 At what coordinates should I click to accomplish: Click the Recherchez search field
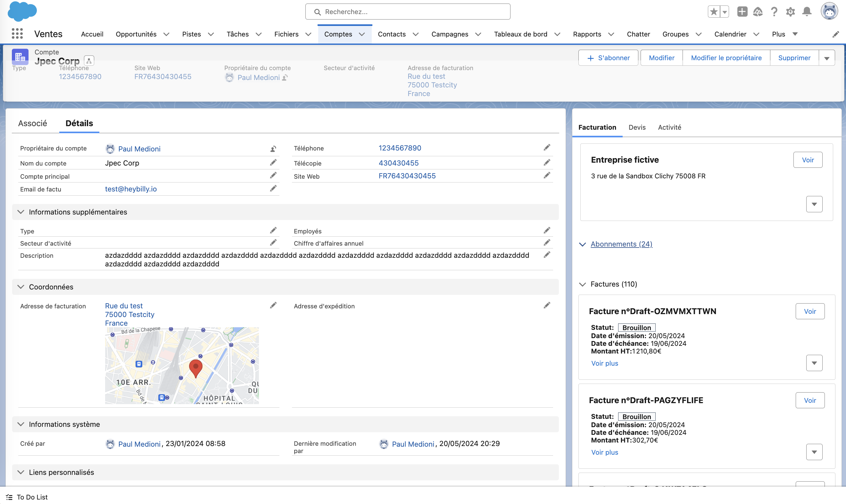click(408, 12)
